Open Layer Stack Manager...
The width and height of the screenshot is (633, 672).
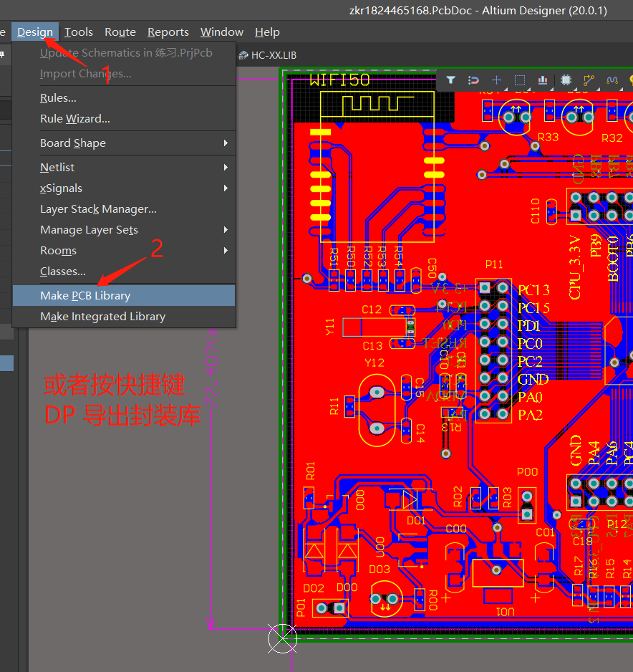point(124,209)
